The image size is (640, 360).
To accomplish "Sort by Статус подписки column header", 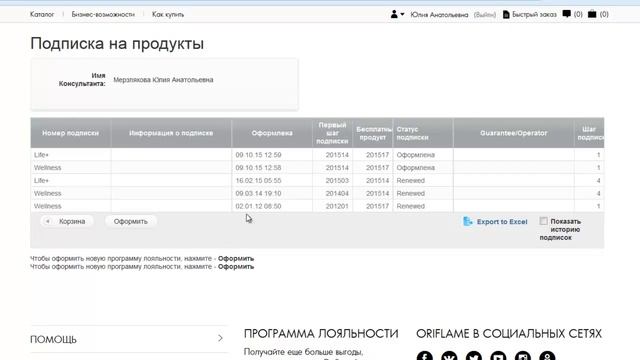I will click(423, 133).
